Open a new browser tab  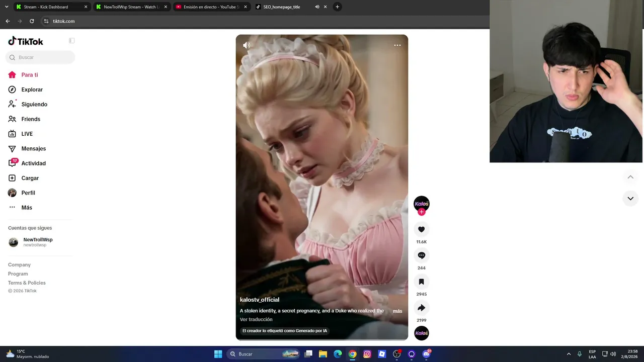337,7
